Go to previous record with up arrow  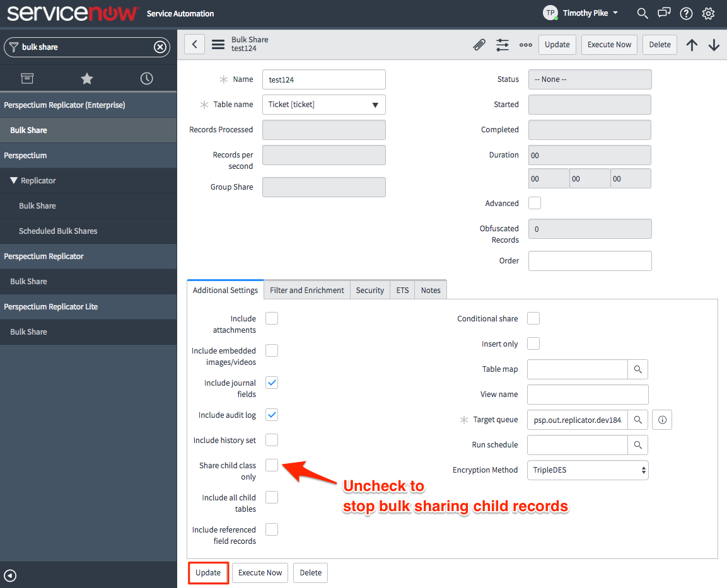(692, 45)
